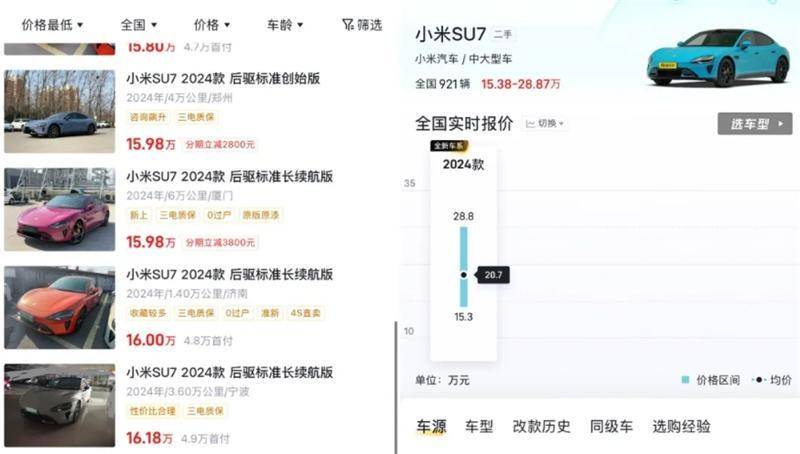Image resolution: width=800 pixels, height=454 pixels.
Task: Open the 价格 price range dropdown
Action: pos(212,25)
